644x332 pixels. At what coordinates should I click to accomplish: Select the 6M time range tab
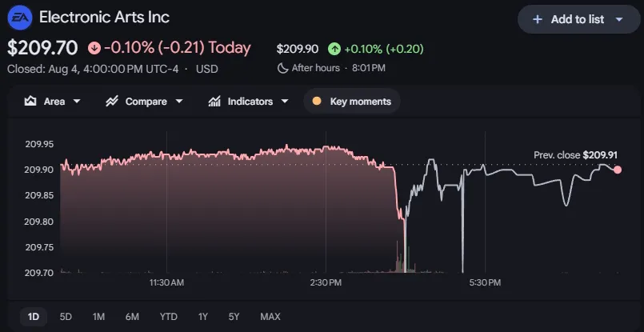(x=132, y=317)
